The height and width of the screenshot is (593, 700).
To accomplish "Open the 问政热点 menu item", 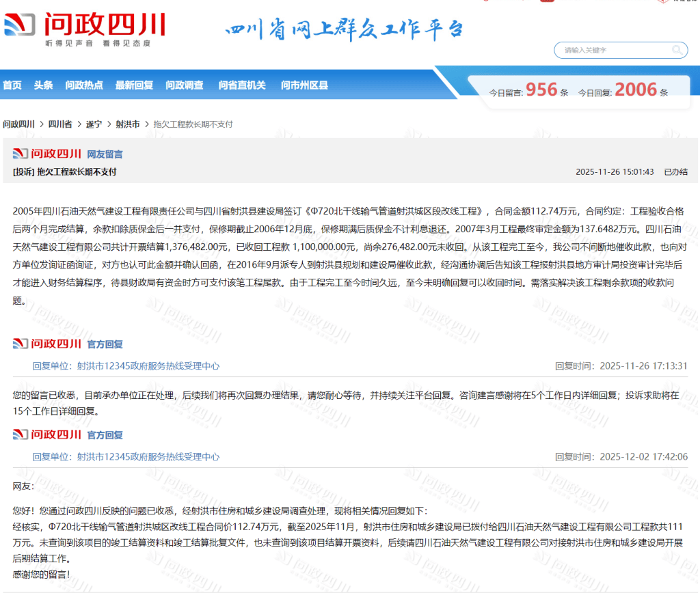I will (84, 85).
